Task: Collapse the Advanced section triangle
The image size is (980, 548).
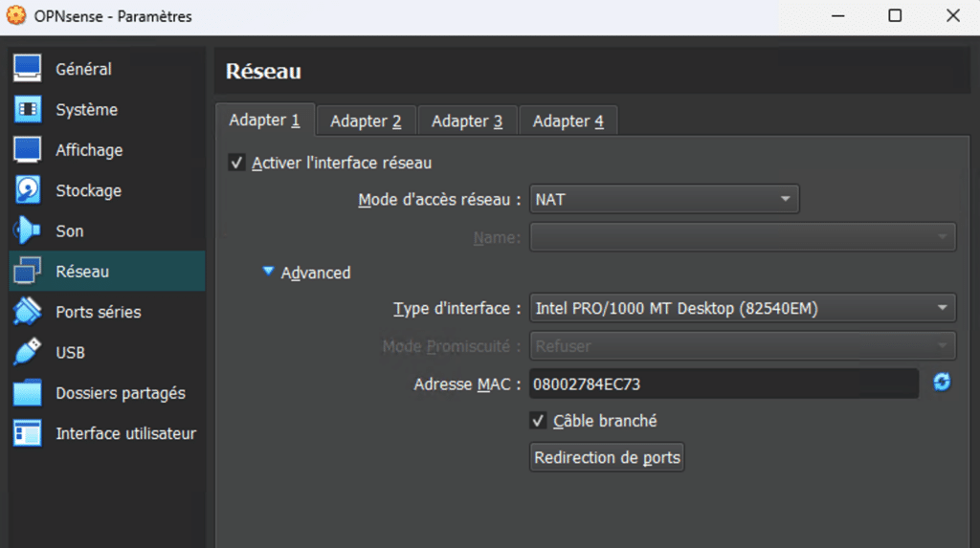Action: click(x=268, y=272)
